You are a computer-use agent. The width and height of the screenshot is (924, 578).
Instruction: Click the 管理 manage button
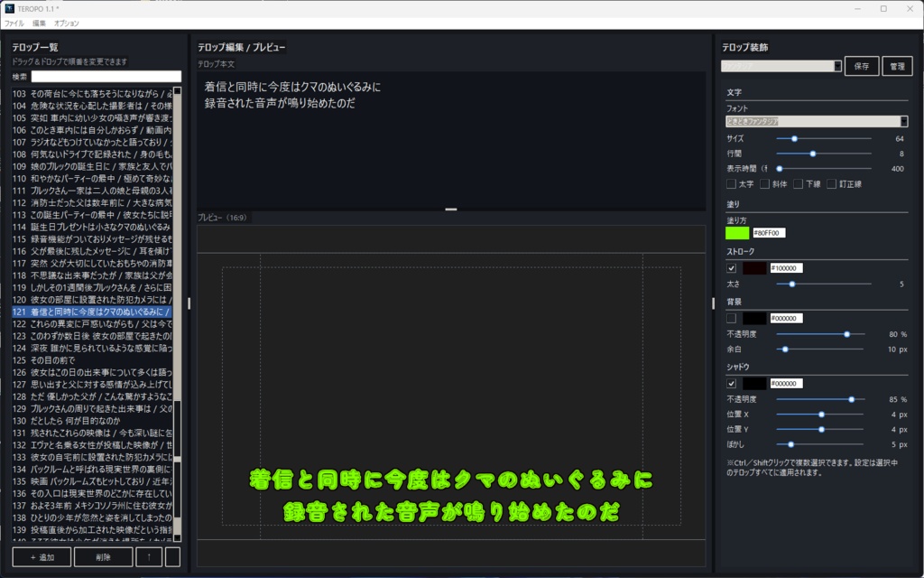click(897, 66)
